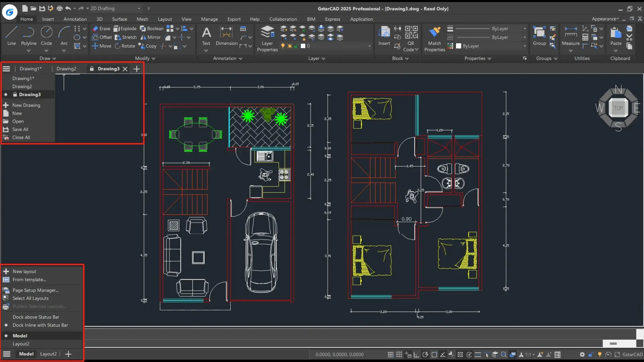Click the Offset modify tool
The image size is (644, 362).
(101, 37)
